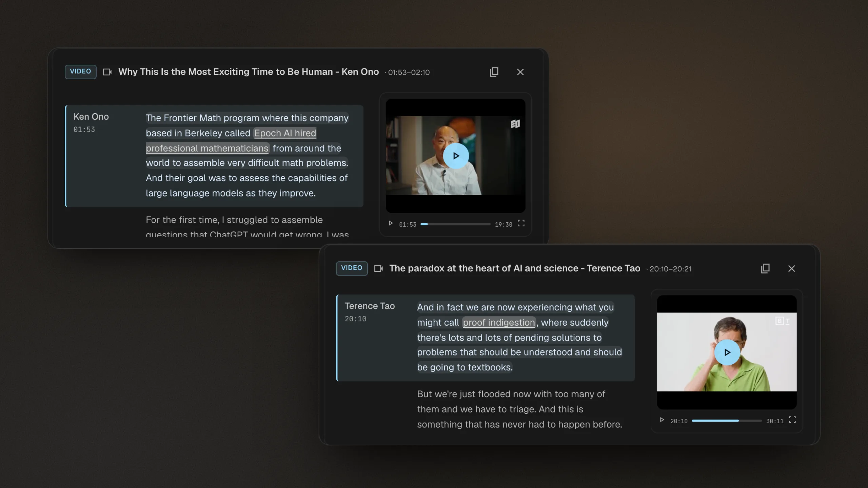
Task: Click the 20:10 timestamp under Terence Tao
Action: pyautogui.click(x=355, y=319)
